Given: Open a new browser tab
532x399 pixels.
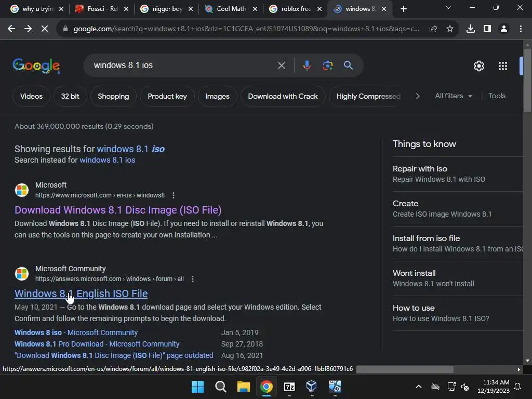Looking at the screenshot, I should pyautogui.click(x=403, y=9).
